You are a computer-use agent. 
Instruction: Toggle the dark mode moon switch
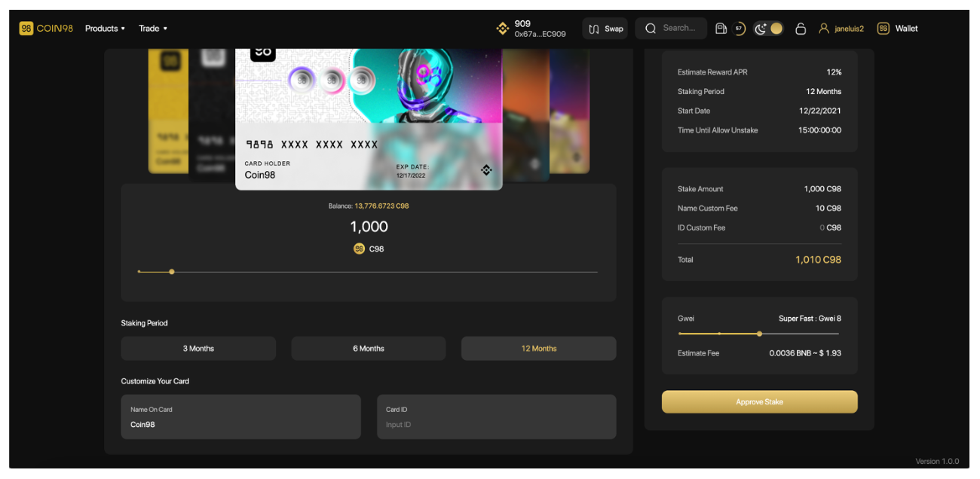tap(768, 29)
